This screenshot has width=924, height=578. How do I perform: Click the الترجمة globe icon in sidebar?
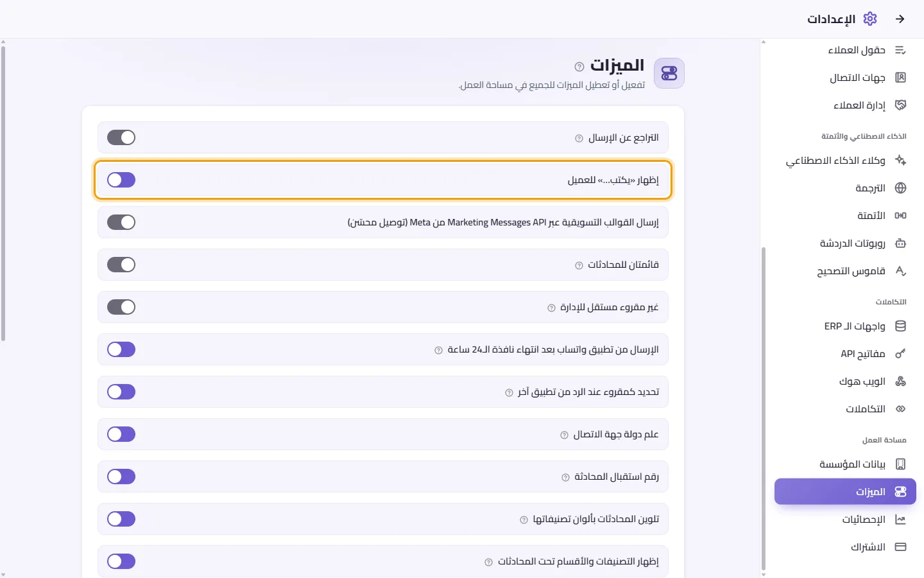click(x=900, y=188)
